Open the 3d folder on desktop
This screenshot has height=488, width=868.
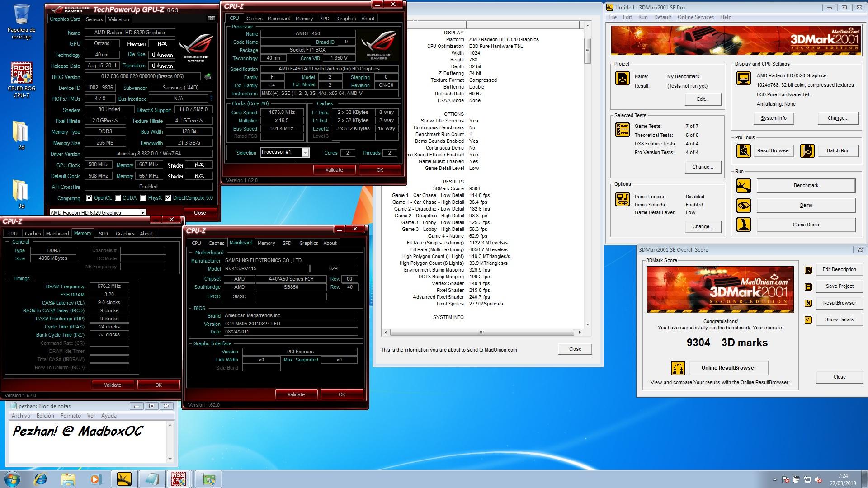point(21,194)
